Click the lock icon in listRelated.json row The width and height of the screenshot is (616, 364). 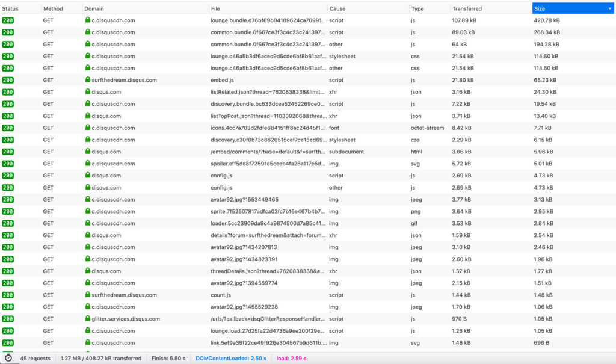[88, 91]
